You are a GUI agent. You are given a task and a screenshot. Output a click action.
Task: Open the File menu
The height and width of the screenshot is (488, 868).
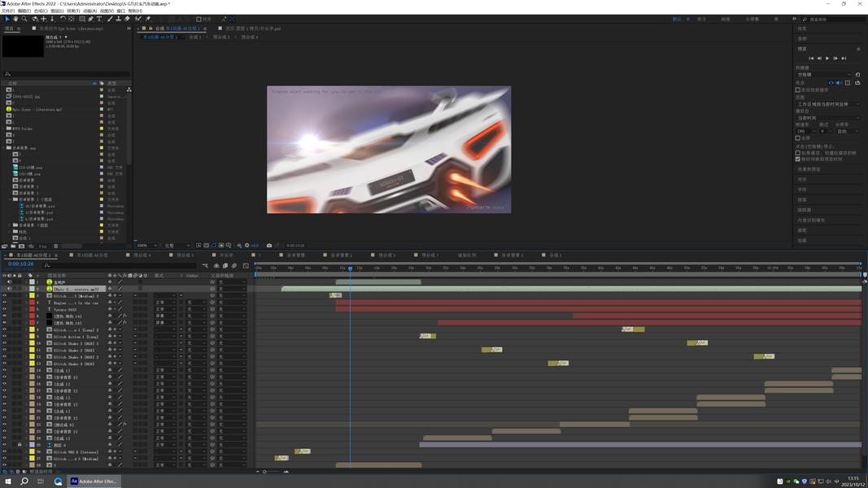tap(8, 11)
